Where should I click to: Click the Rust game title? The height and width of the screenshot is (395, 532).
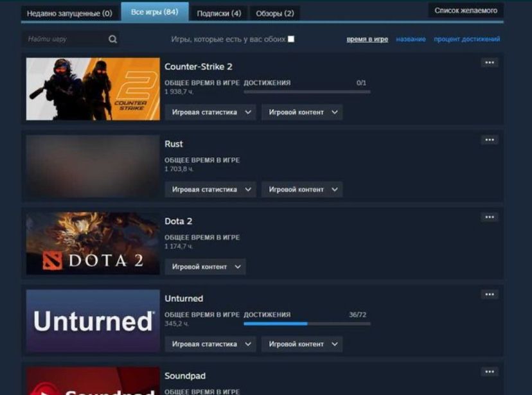(x=173, y=144)
